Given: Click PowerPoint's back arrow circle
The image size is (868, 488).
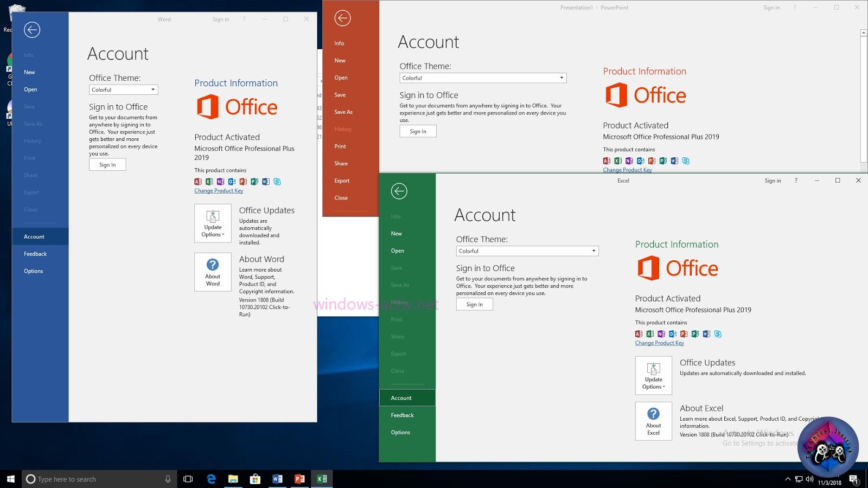Looking at the screenshot, I should pos(342,18).
